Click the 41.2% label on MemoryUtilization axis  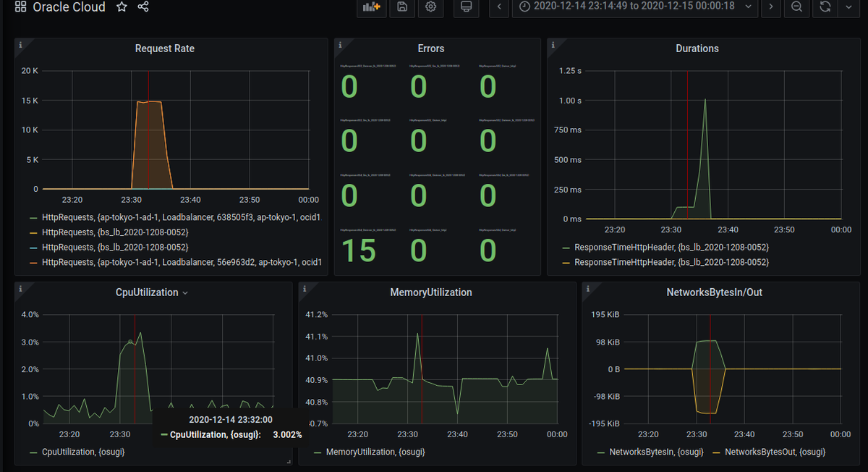316,315
